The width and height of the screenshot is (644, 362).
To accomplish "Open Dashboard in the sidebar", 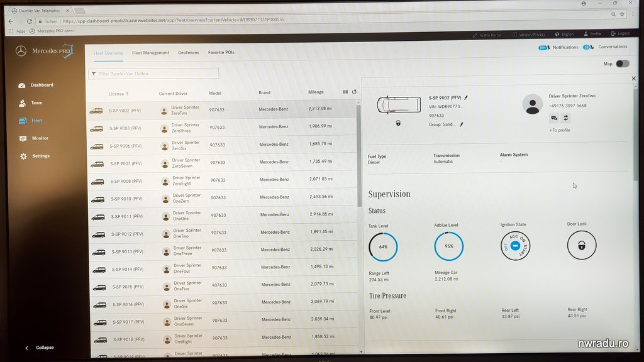I will [x=36, y=85].
